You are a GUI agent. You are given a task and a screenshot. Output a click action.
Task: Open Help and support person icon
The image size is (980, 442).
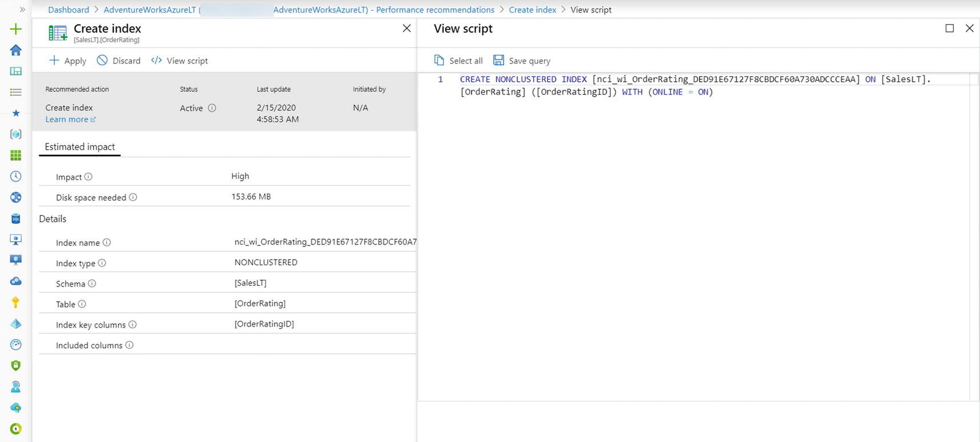16,387
